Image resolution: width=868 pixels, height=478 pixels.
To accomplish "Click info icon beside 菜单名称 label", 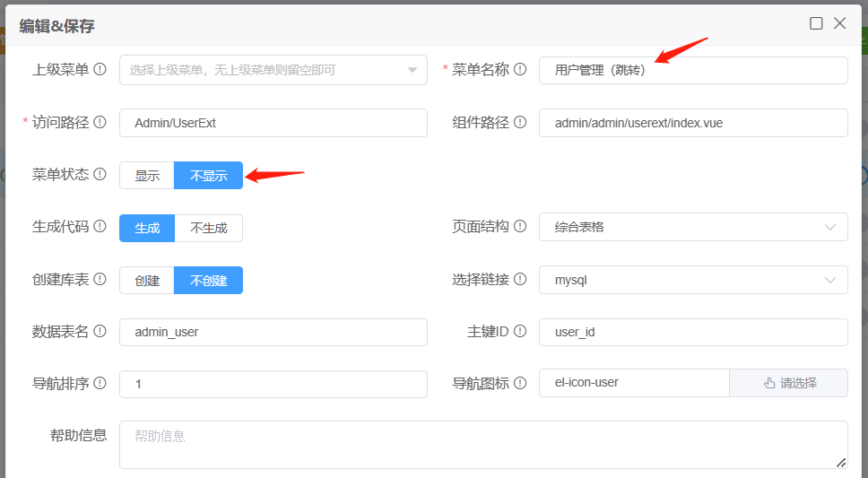I will coord(520,70).
